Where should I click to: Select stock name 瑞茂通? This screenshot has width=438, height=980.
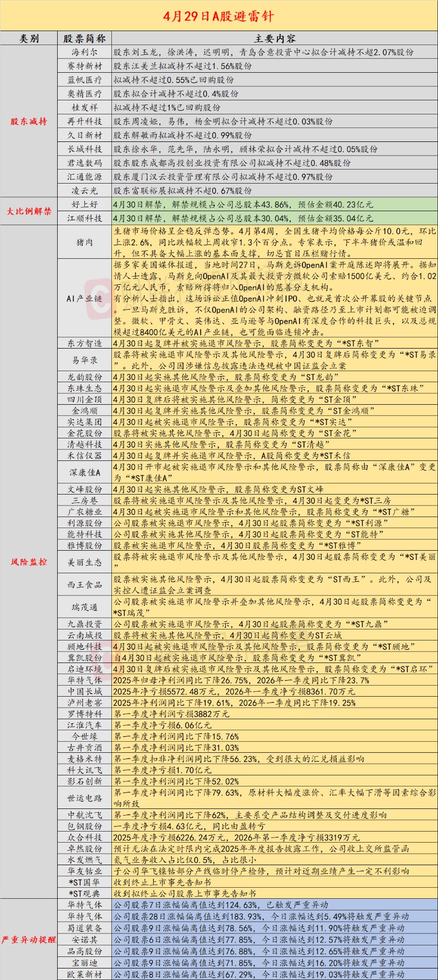point(85,607)
